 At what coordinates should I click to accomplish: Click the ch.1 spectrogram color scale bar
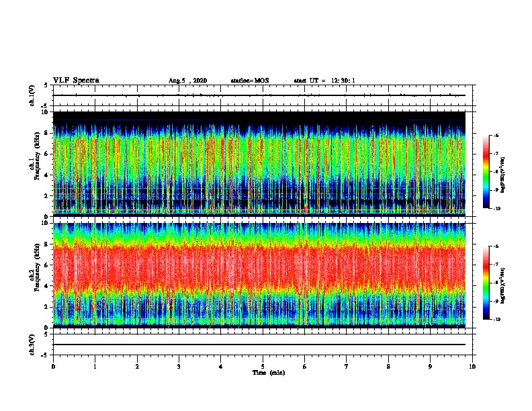(x=486, y=172)
